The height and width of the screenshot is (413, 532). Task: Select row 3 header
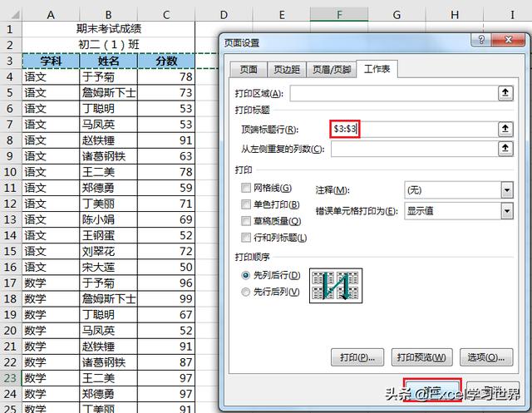[x=11, y=61]
